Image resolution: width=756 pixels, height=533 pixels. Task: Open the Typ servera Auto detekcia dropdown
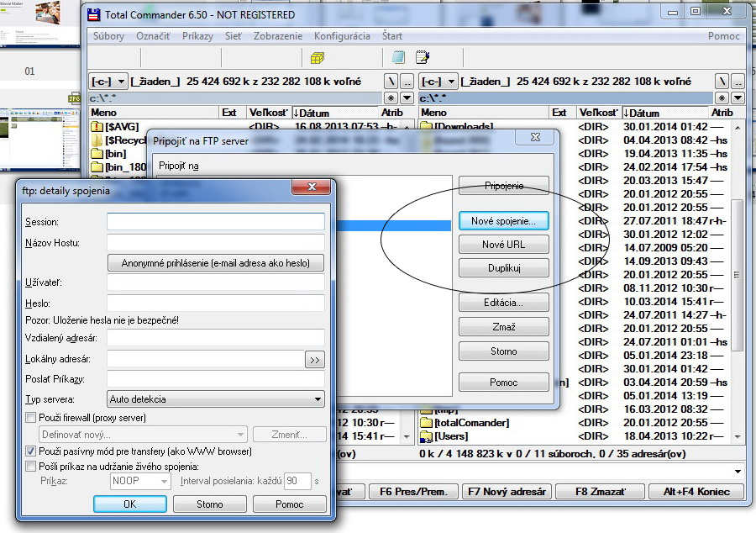point(216,399)
